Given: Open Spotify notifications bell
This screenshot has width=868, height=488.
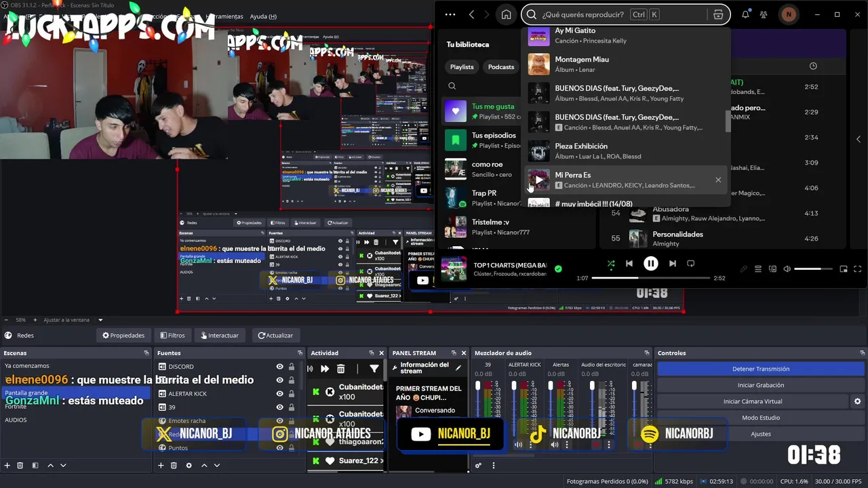Looking at the screenshot, I should point(745,14).
